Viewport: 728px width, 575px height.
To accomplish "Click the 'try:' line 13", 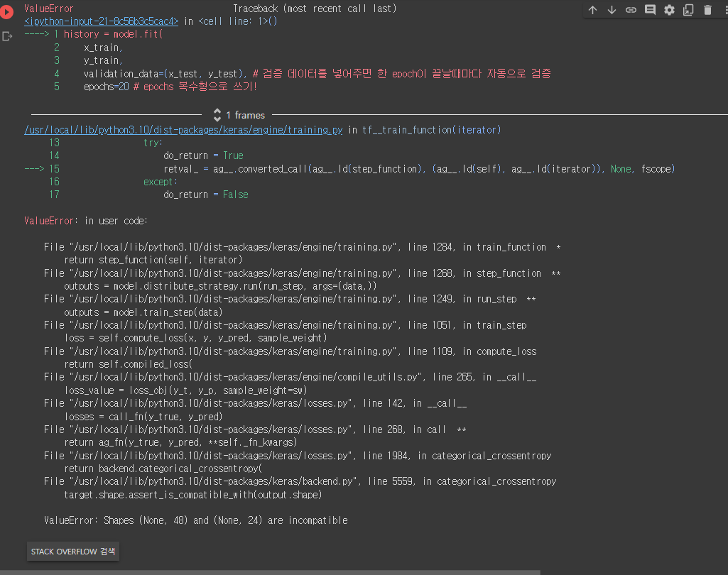I will 153,143.
